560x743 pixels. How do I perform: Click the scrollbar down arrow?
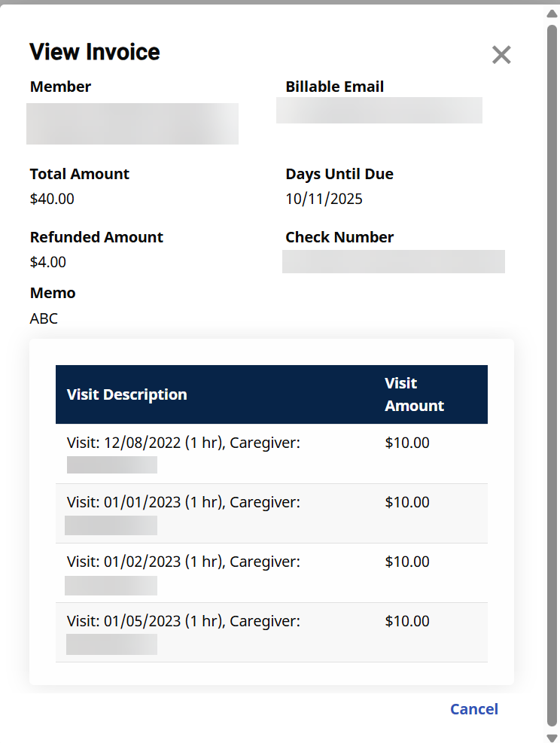[x=552, y=736]
